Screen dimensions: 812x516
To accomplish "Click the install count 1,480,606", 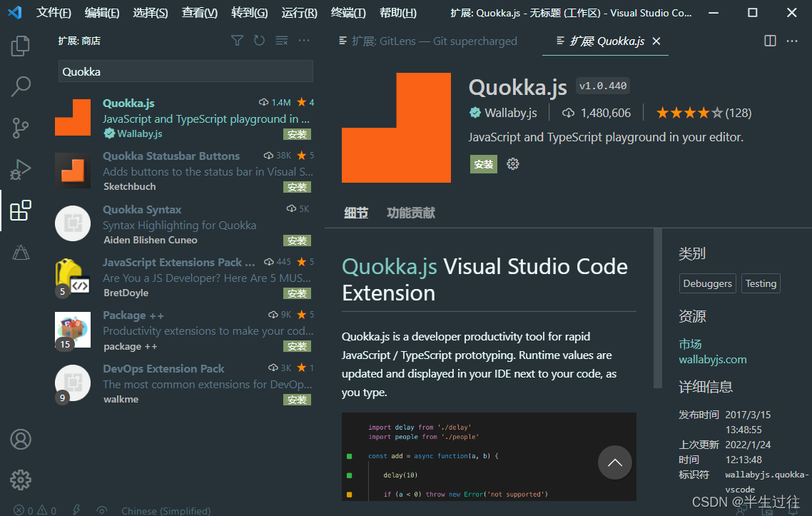I will pos(597,113).
